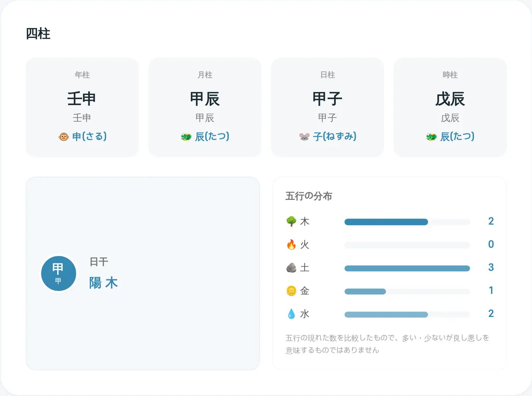The height and width of the screenshot is (396, 532).
Task: Click the tree icon beside 木
Action: [291, 222]
